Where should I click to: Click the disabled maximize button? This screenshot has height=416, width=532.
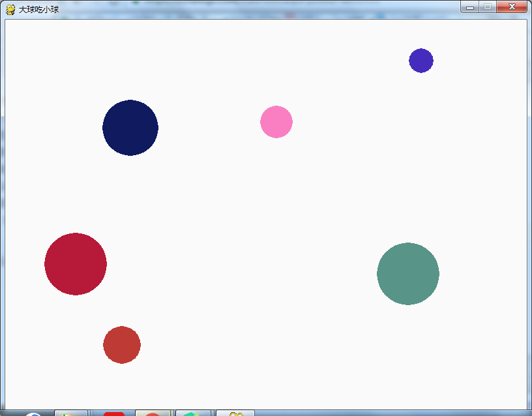pyautogui.click(x=488, y=7)
